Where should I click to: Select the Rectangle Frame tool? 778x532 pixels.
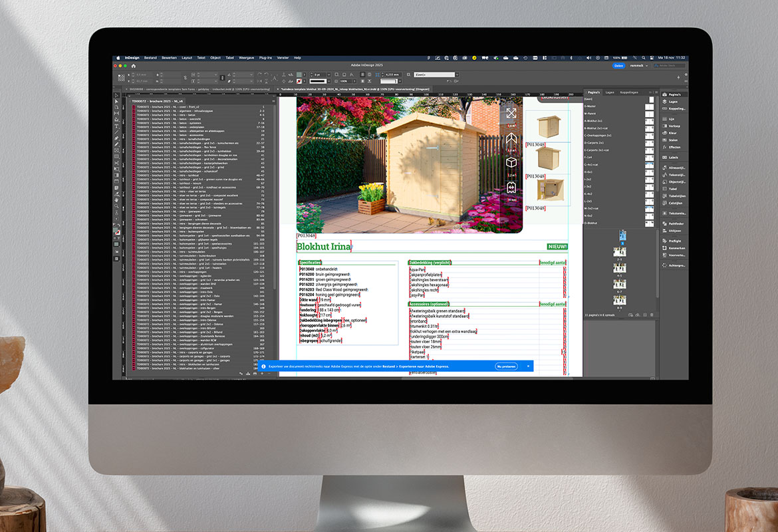pos(116,150)
